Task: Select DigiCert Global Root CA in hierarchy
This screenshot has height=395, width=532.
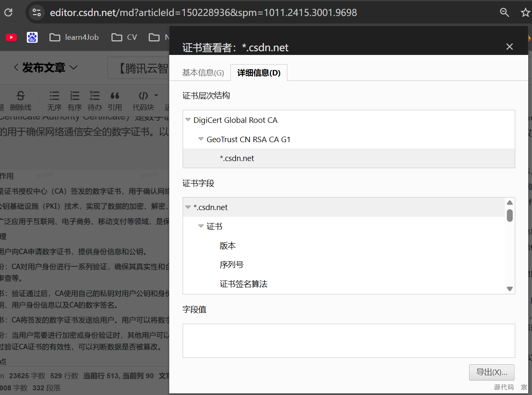Action: tap(235, 120)
